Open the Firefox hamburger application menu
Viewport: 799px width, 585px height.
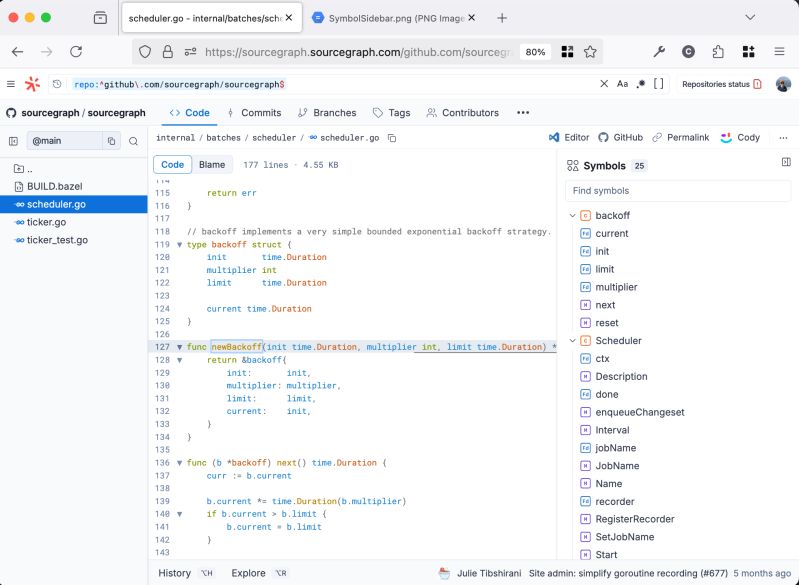(x=779, y=51)
